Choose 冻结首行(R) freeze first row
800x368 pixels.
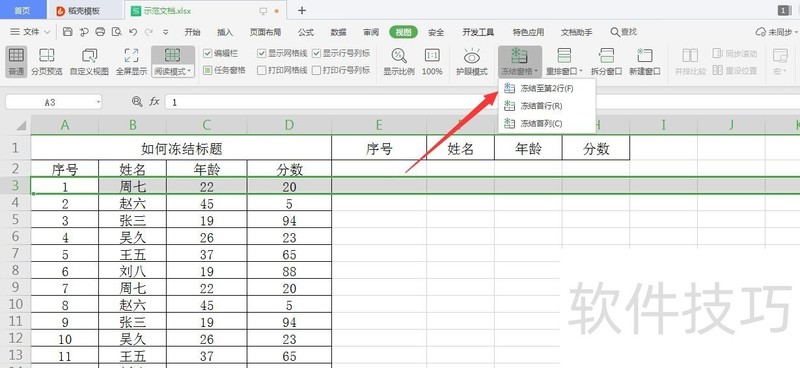[x=546, y=106]
